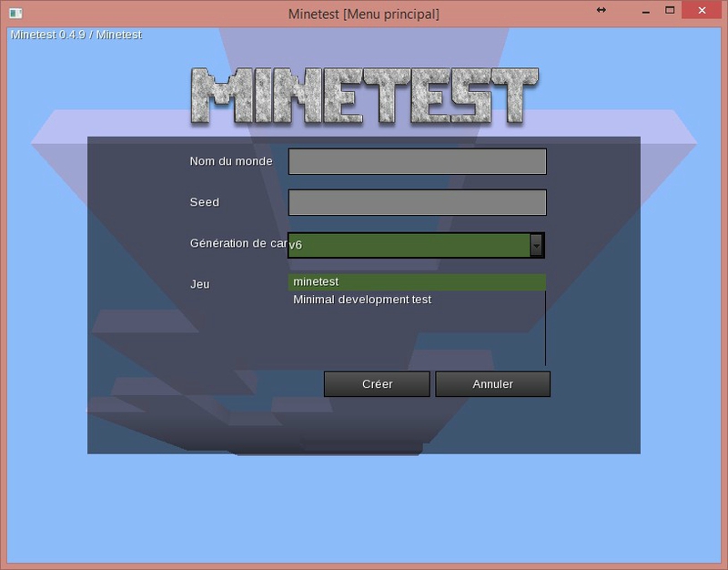This screenshot has height=570, width=728.
Task: Click the Minetest 0.4.9 version text
Action: pyautogui.click(x=76, y=35)
